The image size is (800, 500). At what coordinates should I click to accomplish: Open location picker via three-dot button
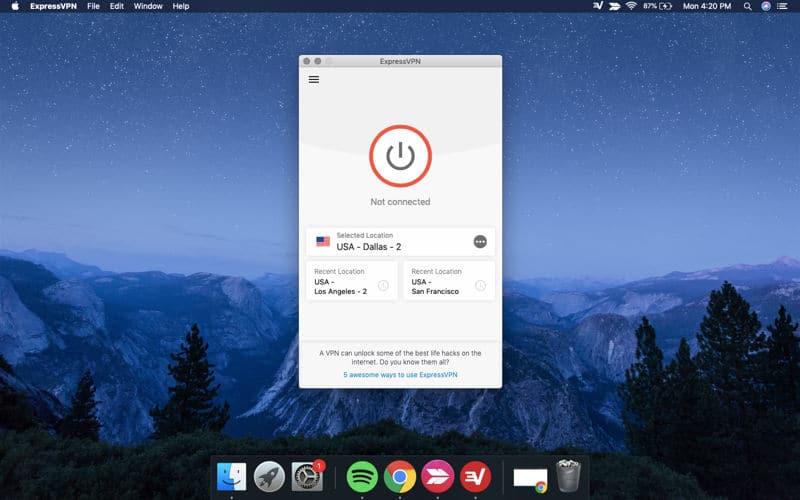480,242
